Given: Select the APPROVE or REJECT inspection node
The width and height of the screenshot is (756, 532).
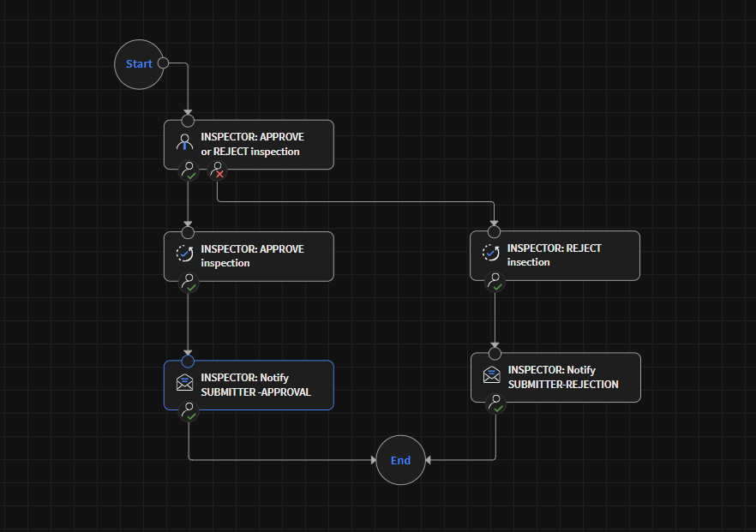Looking at the screenshot, I should click(257, 145).
